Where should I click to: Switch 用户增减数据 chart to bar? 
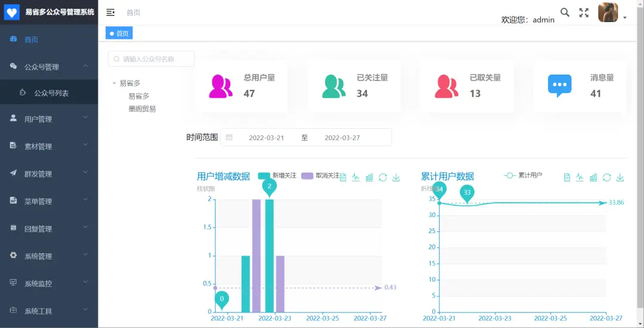(x=369, y=177)
